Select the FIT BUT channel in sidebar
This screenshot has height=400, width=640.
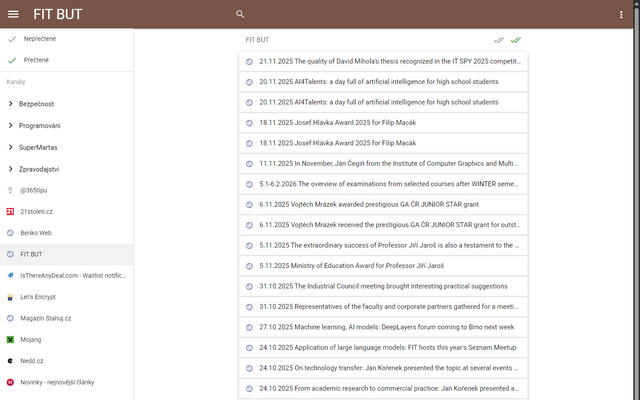[67, 254]
